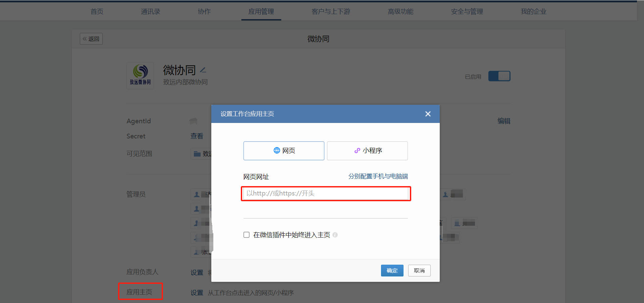
Task: Click the 应用负责人 label
Action: point(142,272)
